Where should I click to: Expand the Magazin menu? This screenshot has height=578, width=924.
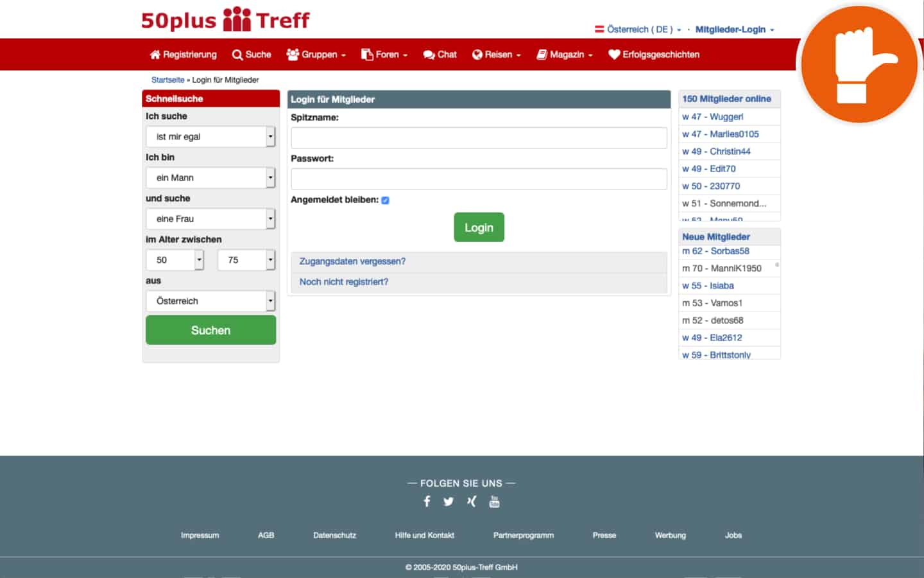click(565, 55)
